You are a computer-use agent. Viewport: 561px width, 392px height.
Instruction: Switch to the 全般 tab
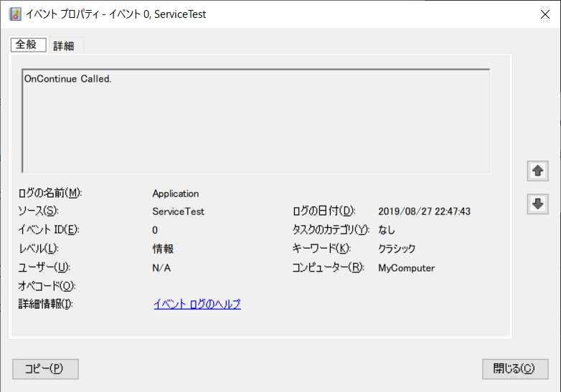(29, 44)
